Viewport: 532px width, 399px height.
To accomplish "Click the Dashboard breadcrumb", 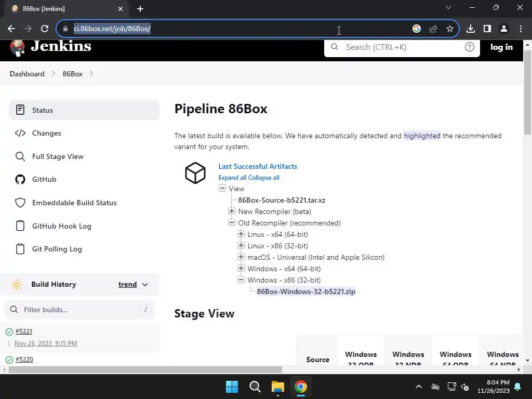I will (x=27, y=74).
